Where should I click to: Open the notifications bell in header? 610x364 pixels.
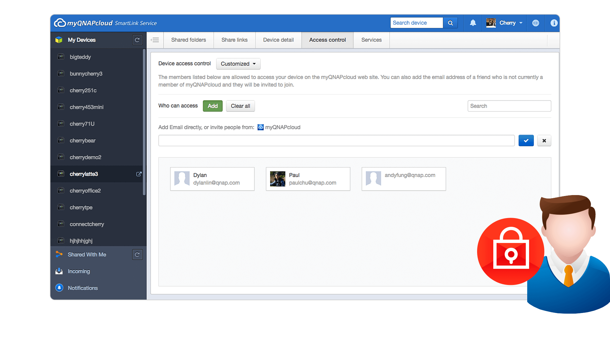[473, 23]
